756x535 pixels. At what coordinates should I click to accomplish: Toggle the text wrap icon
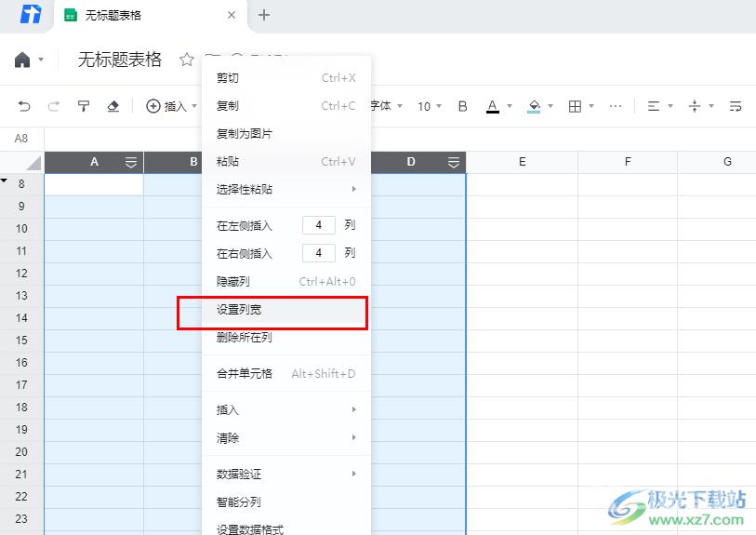tap(736, 106)
